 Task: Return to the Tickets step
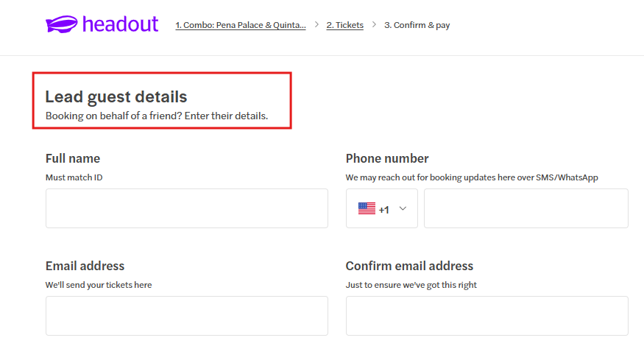click(344, 25)
